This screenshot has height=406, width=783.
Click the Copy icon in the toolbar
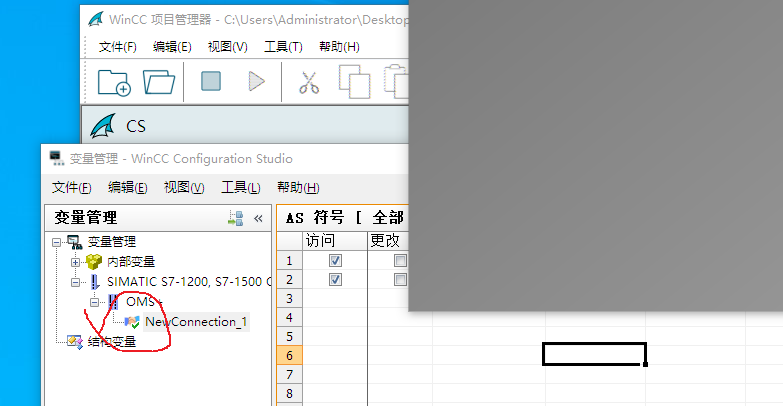click(x=354, y=82)
